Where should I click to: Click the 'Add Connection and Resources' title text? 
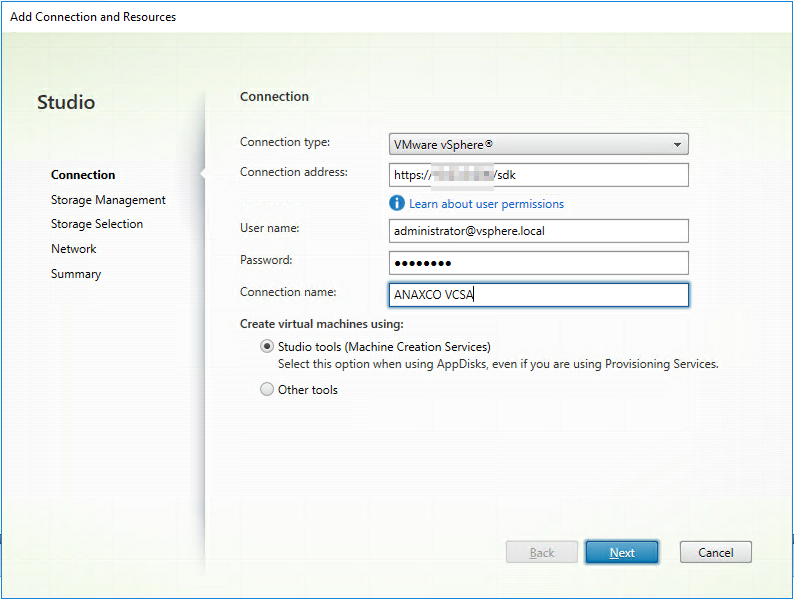coord(93,17)
